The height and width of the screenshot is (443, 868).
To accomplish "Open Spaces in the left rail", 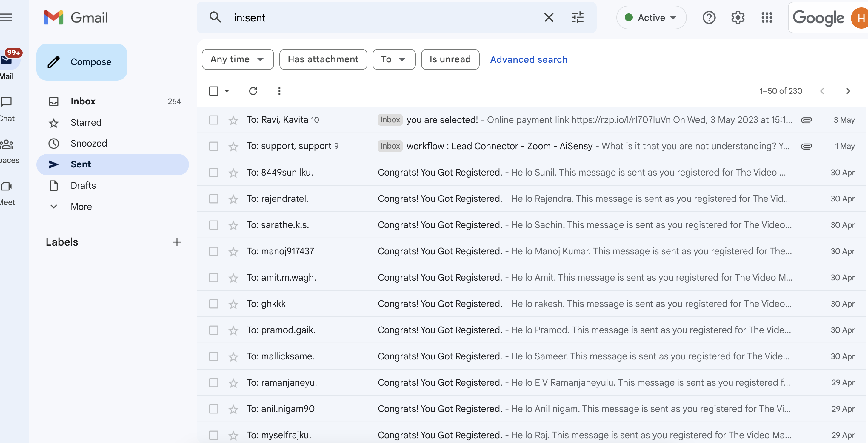I will pyautogui.click(x=8, y=151).
